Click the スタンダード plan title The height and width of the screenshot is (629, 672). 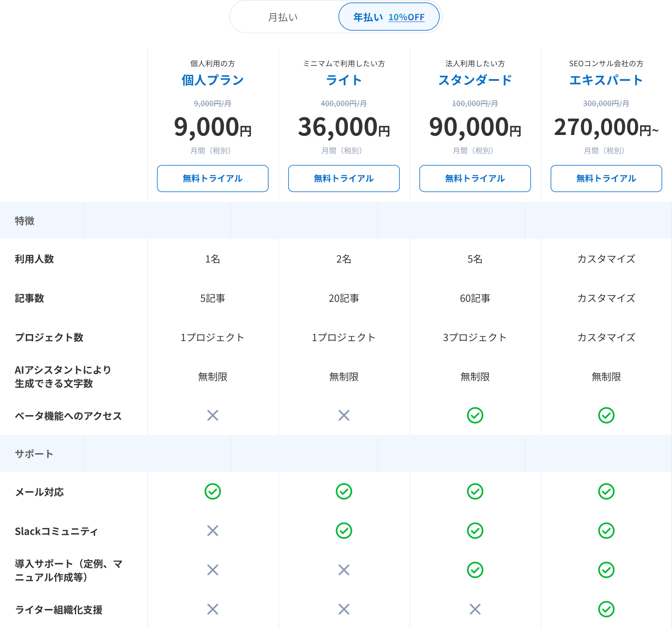point(475,80)
